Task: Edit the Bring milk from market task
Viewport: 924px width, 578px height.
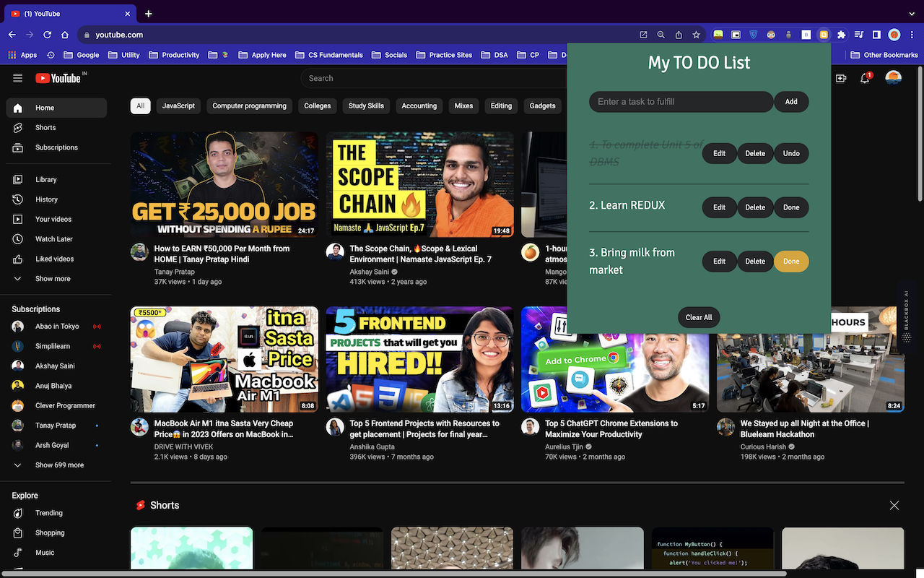Action: [720, 262]
